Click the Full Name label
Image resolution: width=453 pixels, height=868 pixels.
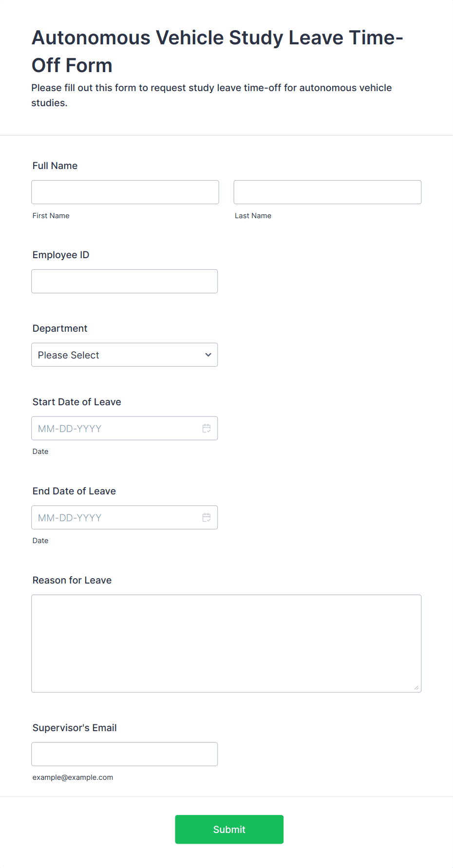point(55,166)
